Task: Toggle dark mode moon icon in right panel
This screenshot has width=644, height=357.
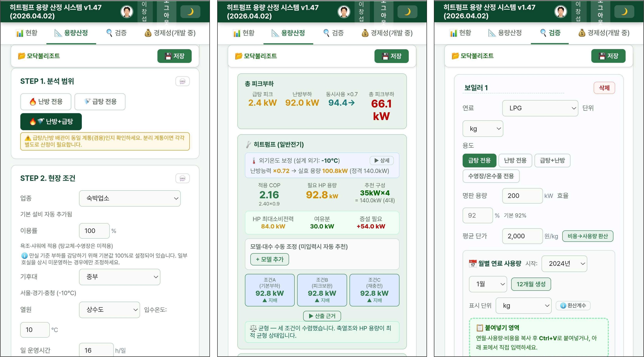Action: 624,11
